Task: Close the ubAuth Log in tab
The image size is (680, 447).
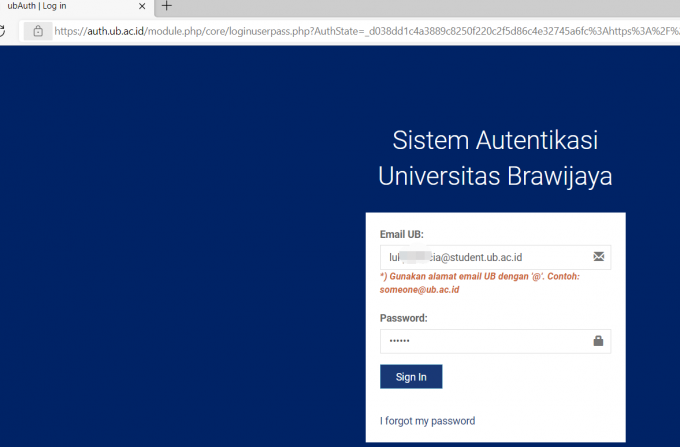Action: (x=142, y=6)
